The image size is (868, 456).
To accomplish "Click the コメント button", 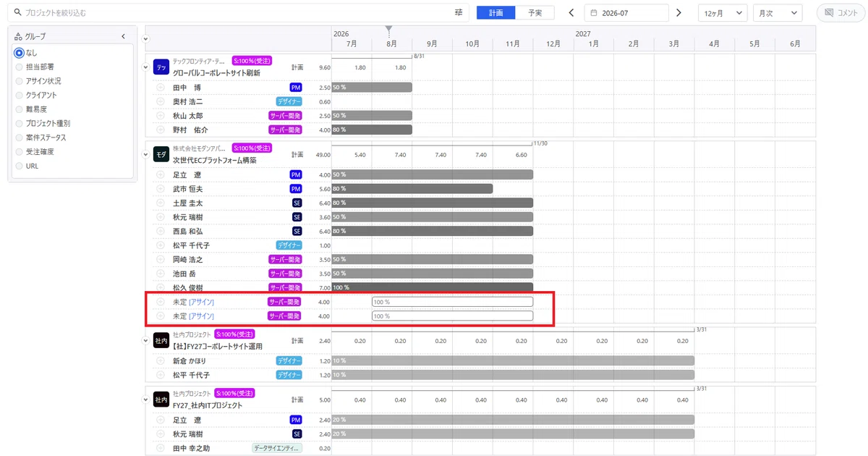I will coord(841,13).
